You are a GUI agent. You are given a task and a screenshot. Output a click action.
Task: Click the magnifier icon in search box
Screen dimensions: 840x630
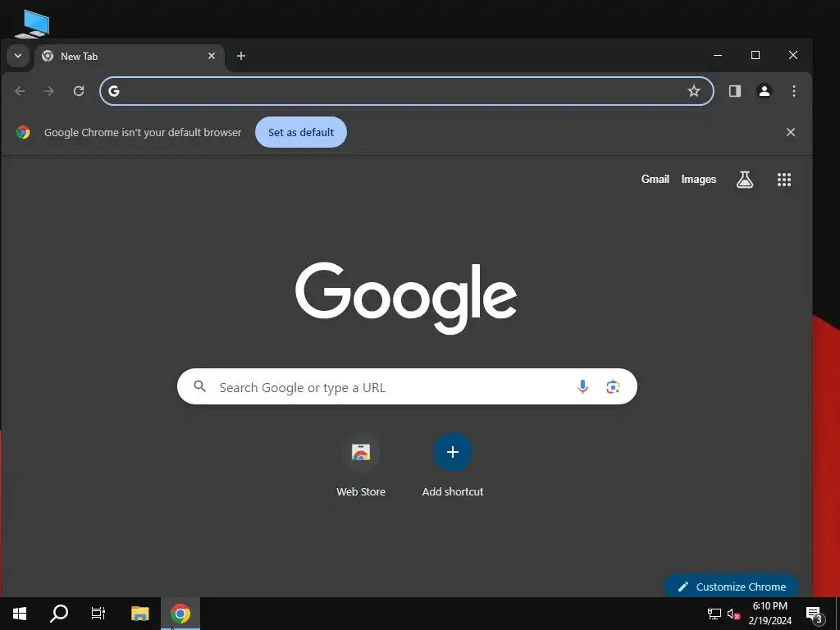click(x=200, y=386)
